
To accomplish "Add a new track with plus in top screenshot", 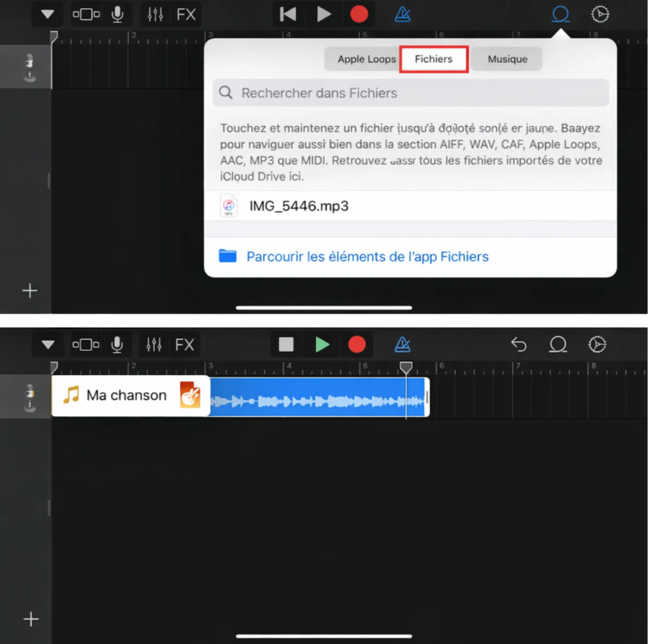I will (30, 291).
